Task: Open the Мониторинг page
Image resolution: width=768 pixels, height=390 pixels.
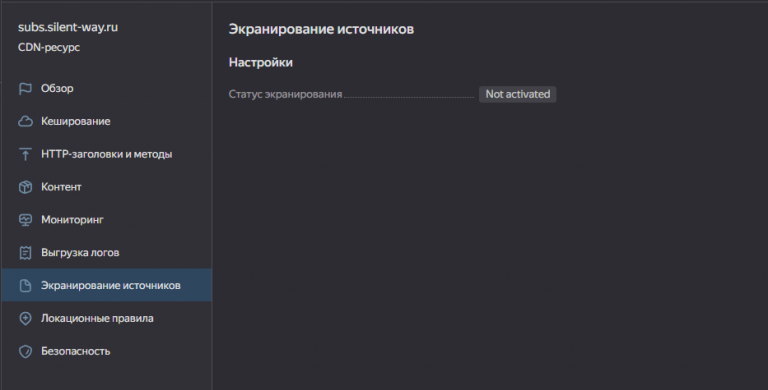Action: pyautogui.click(x=106, y=220)
